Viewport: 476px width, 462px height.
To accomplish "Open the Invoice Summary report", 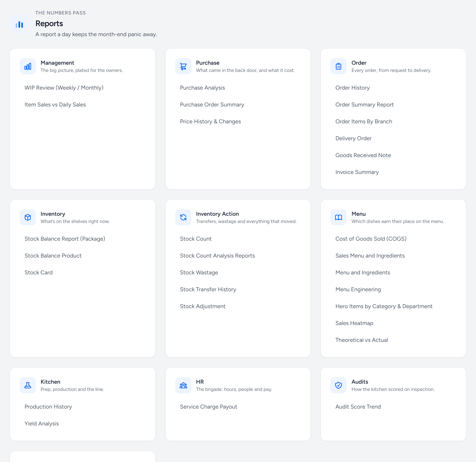I will pos(357,172).
